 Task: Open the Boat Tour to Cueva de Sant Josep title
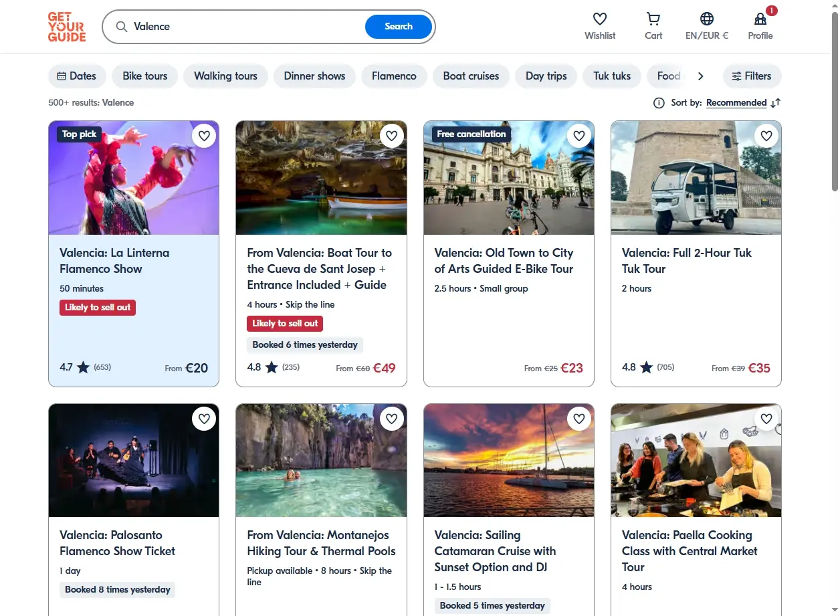[x=320, y=269]
